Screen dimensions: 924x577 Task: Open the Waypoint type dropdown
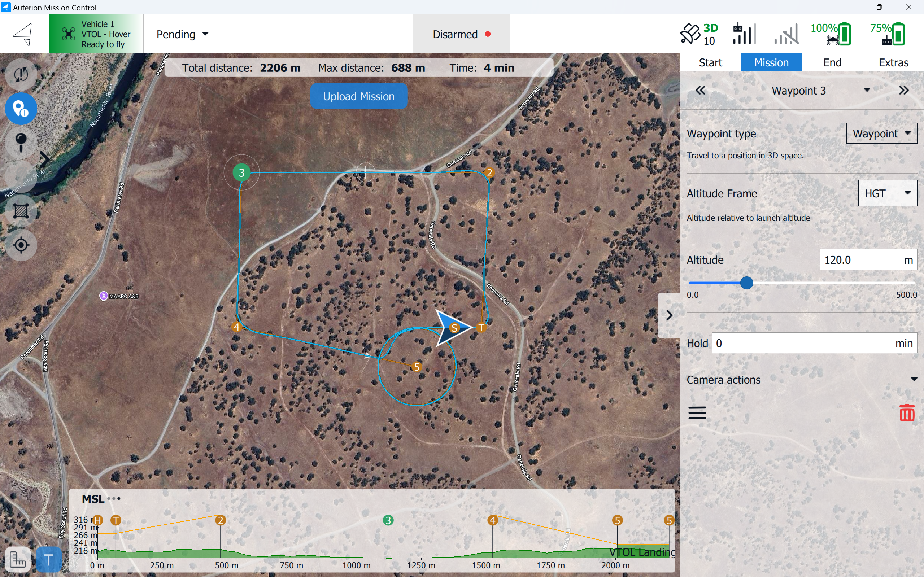click(x=881, y=133)
